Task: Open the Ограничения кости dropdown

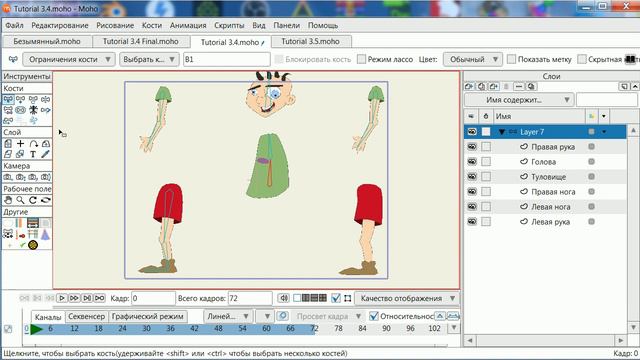Action: pyautogui.click(x=69, y=59)
